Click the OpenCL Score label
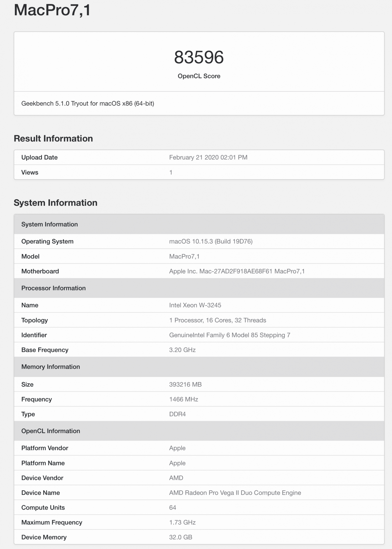Viewport: 392px width, 549px height. click(199, 76)
